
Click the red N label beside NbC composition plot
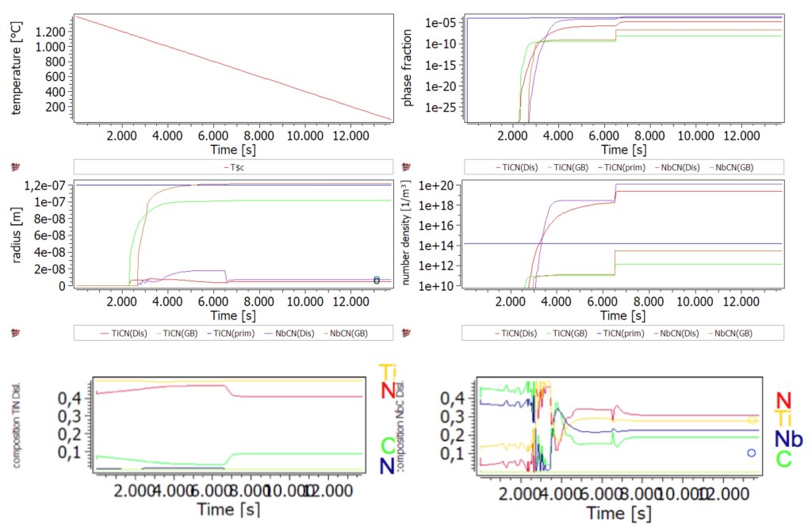(x=783, y=401)
